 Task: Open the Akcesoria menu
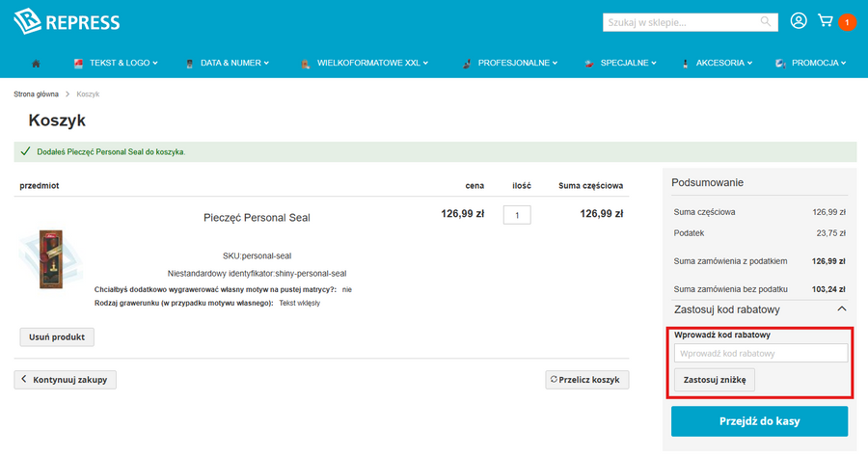715,64
